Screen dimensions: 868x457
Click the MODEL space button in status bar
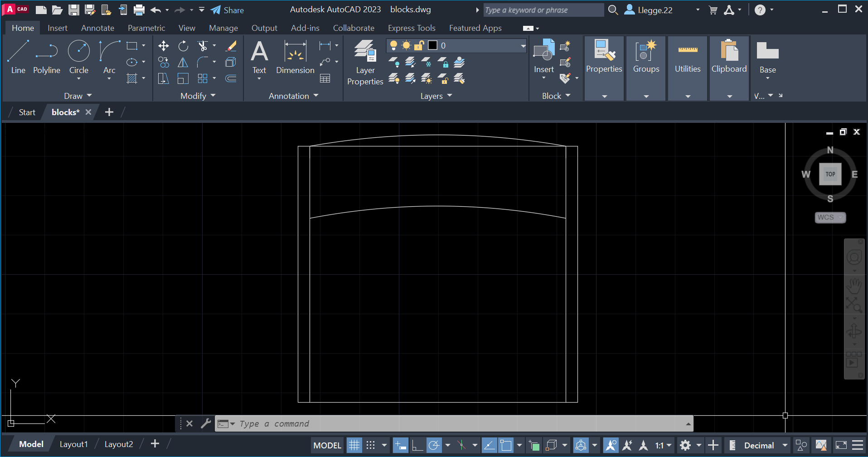(327, 445)
